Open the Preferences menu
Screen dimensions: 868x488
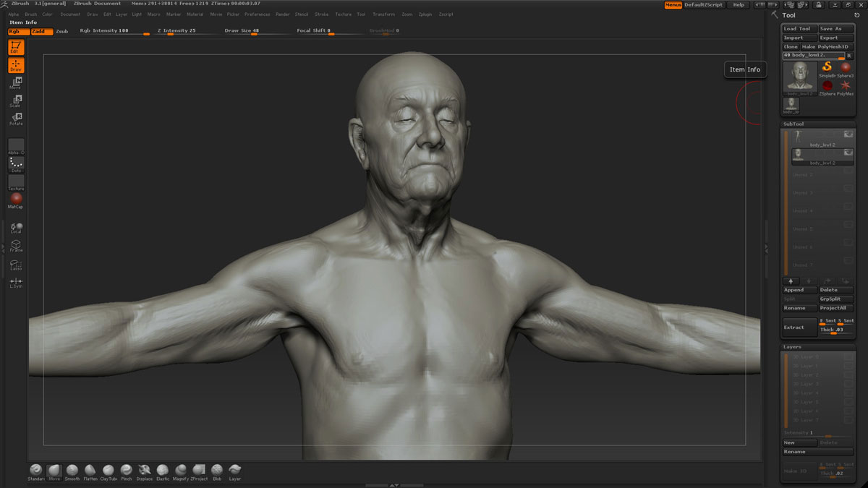[x=257, y=14]
